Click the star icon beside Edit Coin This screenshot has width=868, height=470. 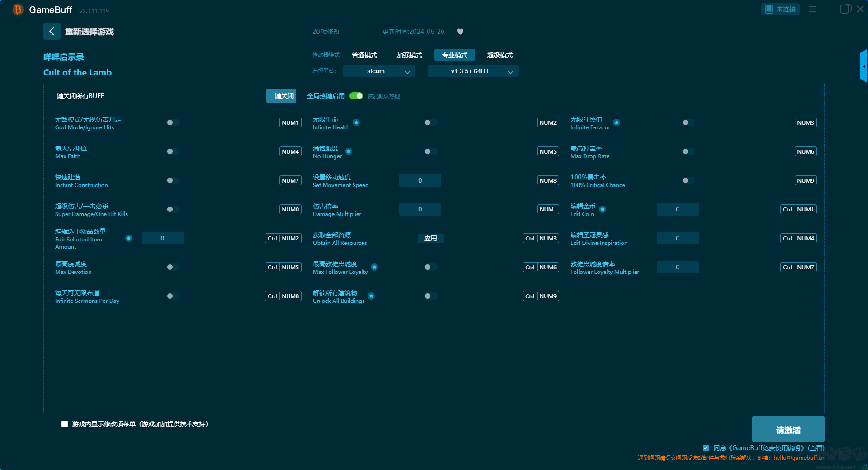[603, 209]
